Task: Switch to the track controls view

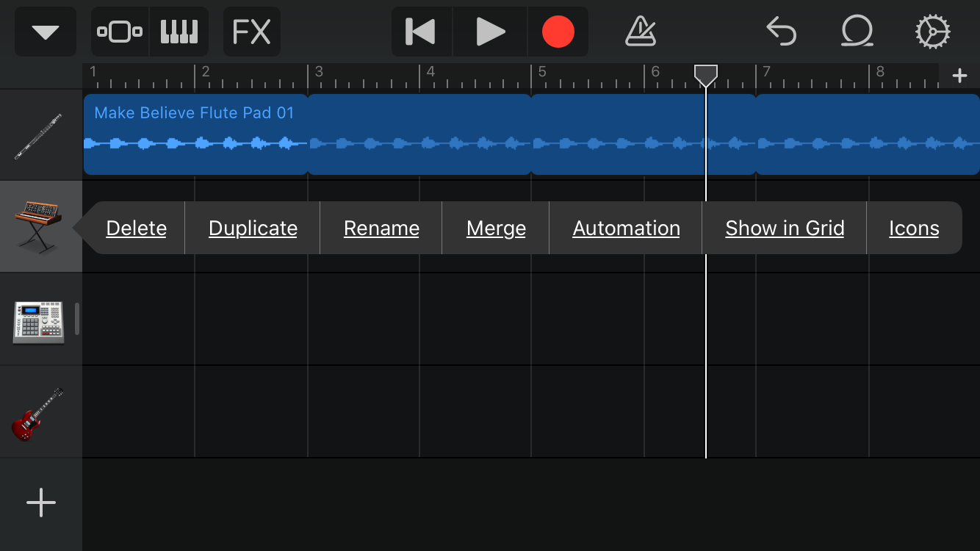Action: coord(120,32)
